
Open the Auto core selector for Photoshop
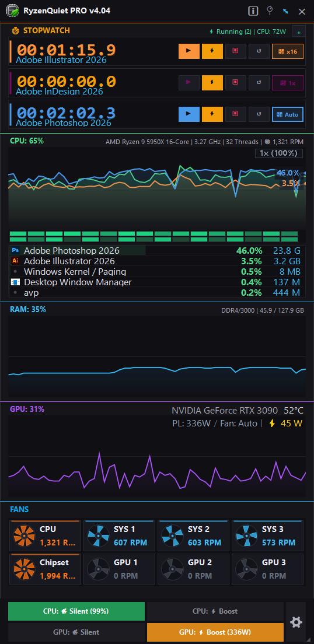tap(288, 114)
